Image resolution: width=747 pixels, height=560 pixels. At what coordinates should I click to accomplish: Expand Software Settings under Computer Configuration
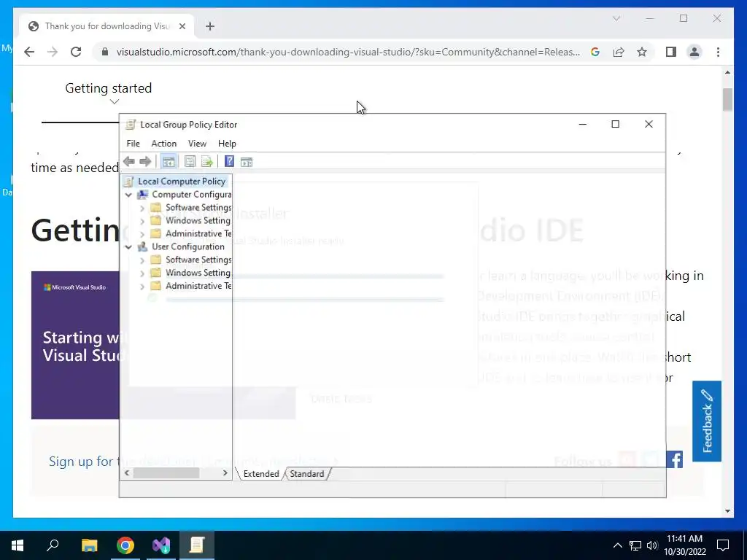point(142,208)
